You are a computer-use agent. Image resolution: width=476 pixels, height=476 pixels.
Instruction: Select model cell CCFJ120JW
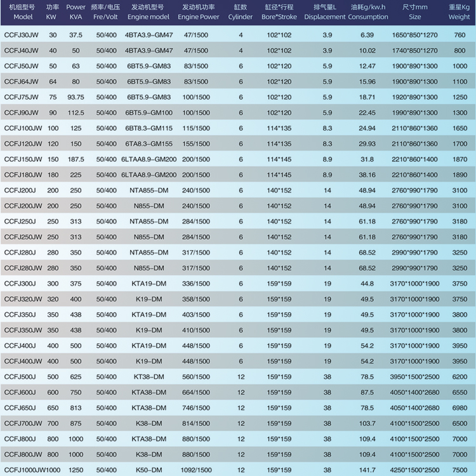[x=23, y=144]
